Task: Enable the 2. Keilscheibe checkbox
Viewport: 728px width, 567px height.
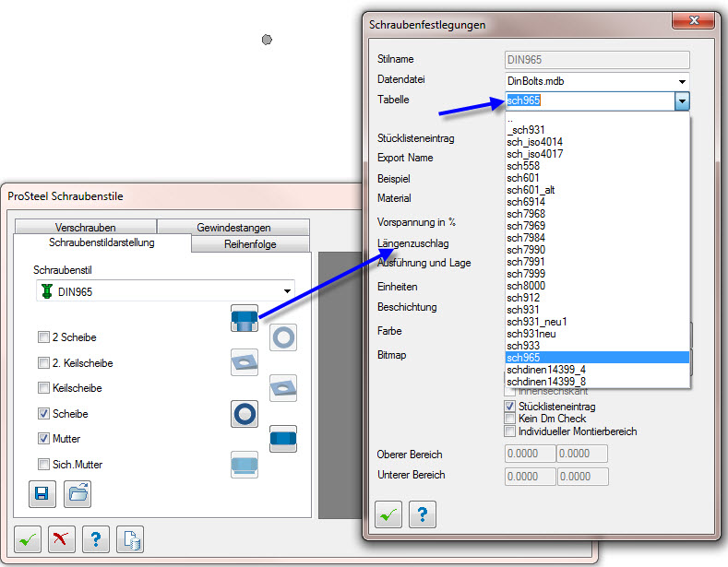Action: [x=43, y=362]
